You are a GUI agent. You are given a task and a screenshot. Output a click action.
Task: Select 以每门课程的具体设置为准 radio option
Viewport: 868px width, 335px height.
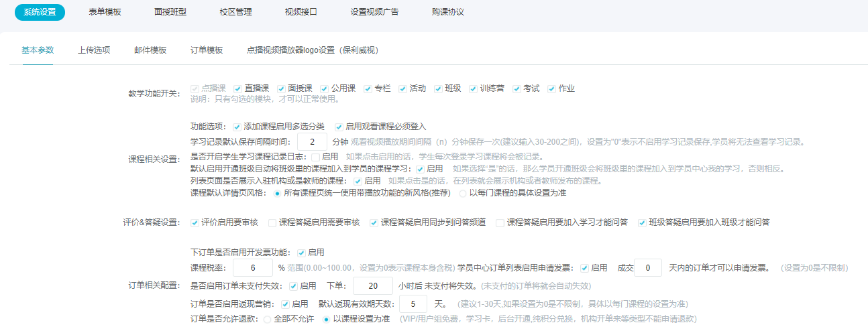click(x=462, y=194)
